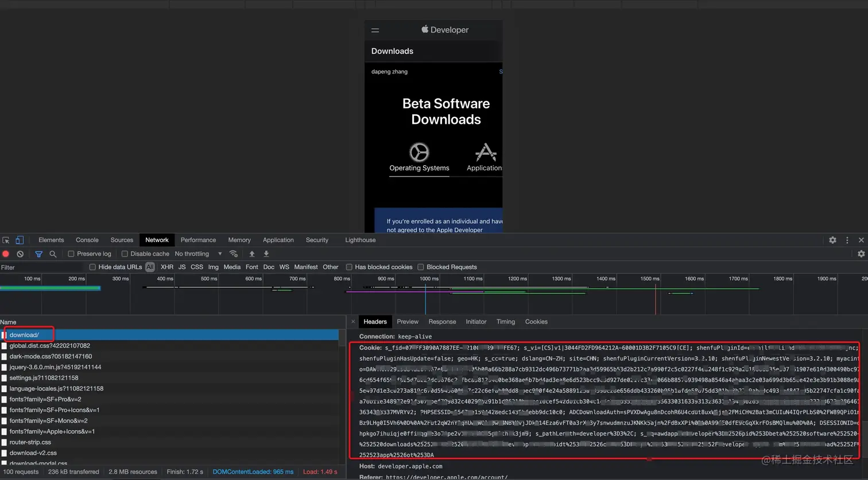
Task: Select the Headers tab of request details
Action: [x=375, y=322]
